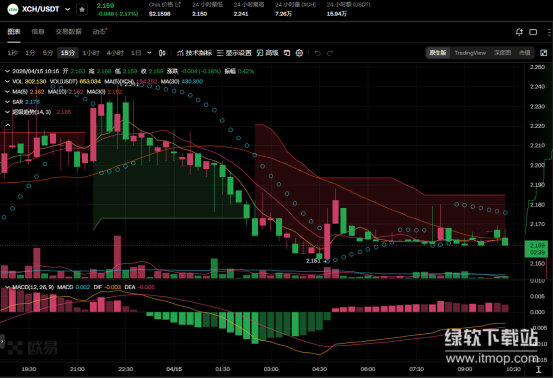Switch to 深度图 depth chart mode
553x378 pixels.
coord(502,53)
